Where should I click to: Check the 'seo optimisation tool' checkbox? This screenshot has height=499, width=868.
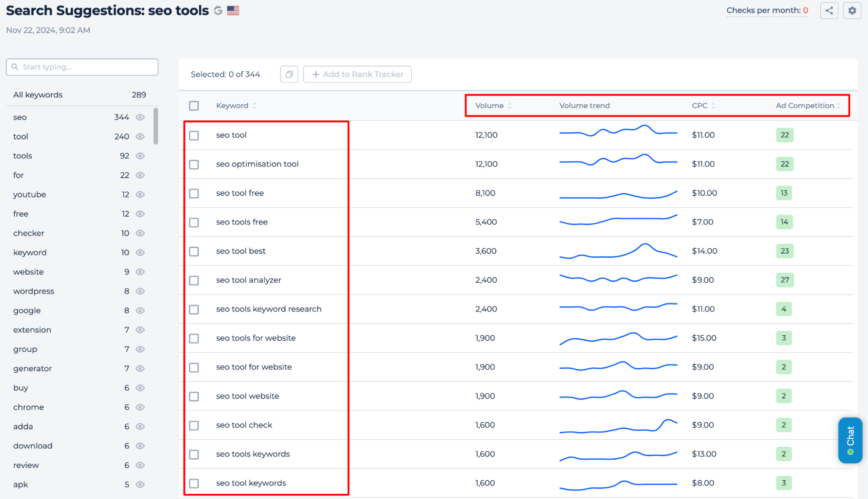click(x=194, y=165)
